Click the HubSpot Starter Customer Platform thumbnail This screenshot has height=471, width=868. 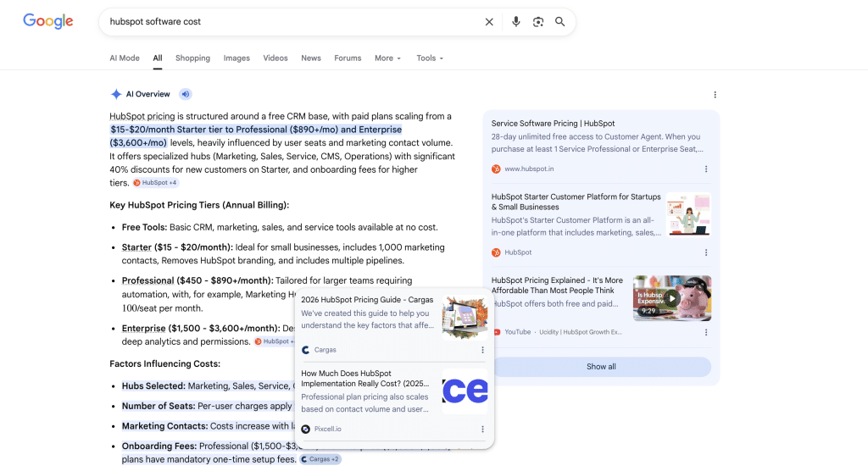(688, 214)
